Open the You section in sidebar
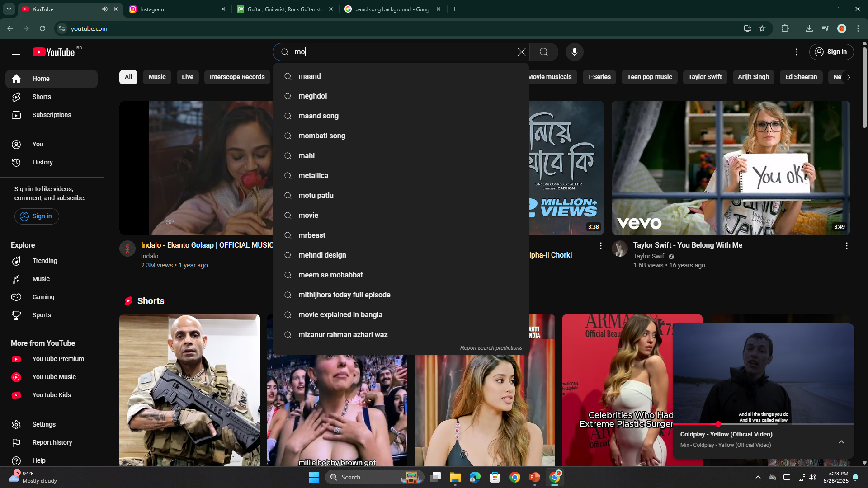The image size is (868, 488). click(x=52, y=144)
